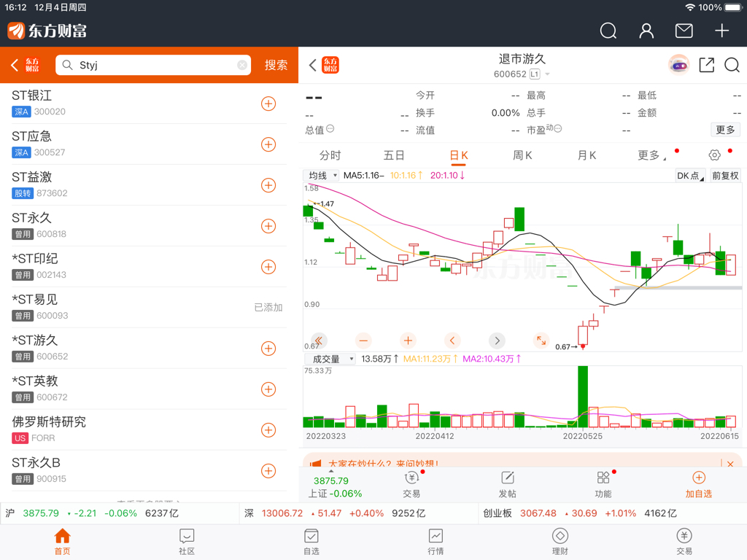
Task: Add ST银江 to watchlist
Action: (268, 104)
